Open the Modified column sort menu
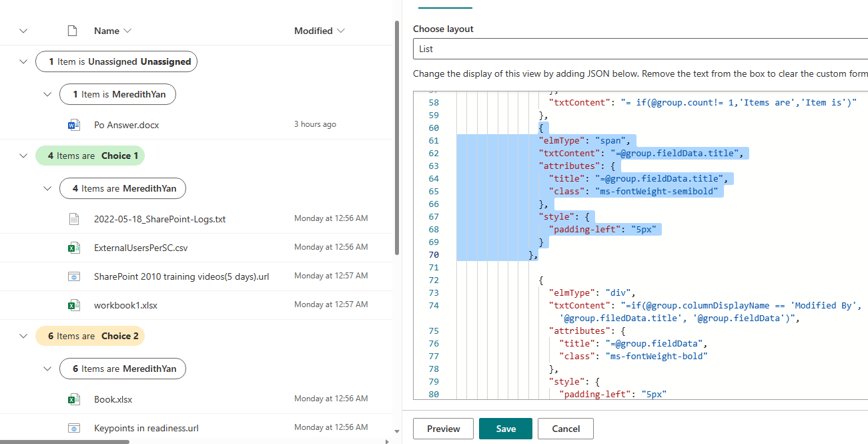The height and width of the screenshot is (444, 868). point(320,31)
